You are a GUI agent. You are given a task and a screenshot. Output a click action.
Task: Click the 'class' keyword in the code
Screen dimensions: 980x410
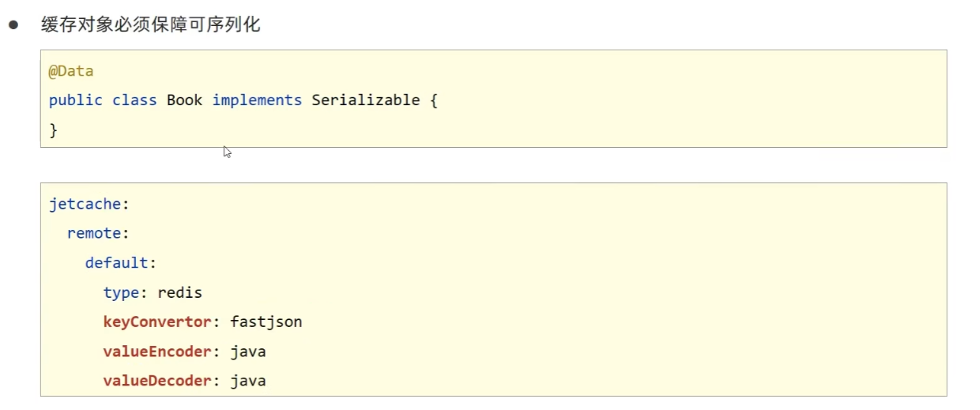tap(134, 100)
